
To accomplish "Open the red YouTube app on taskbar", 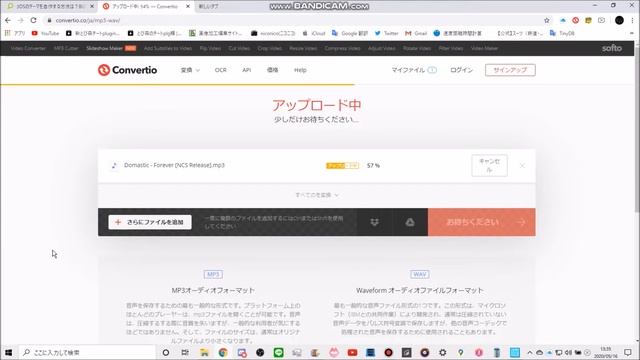I will tap(352, 352).
